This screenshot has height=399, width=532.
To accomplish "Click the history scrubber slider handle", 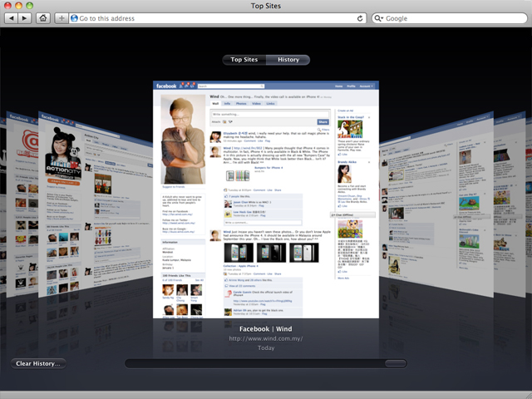I will 396,363.
